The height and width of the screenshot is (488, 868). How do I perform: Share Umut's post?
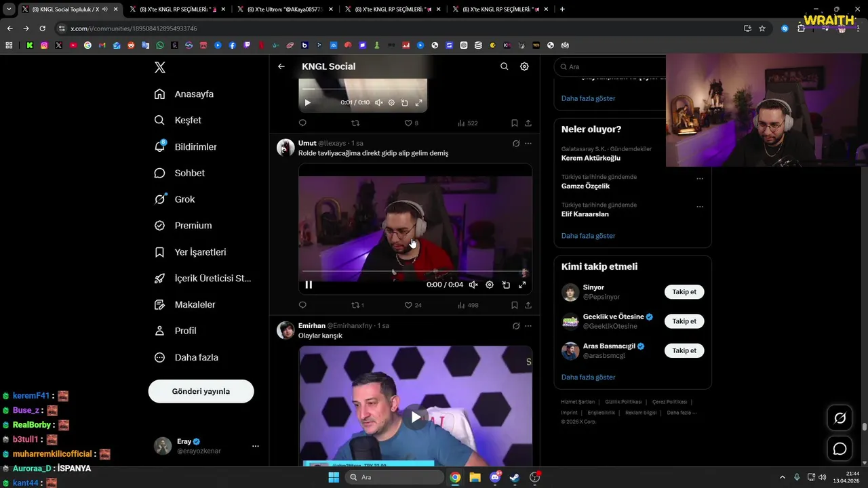pos(528,305)
